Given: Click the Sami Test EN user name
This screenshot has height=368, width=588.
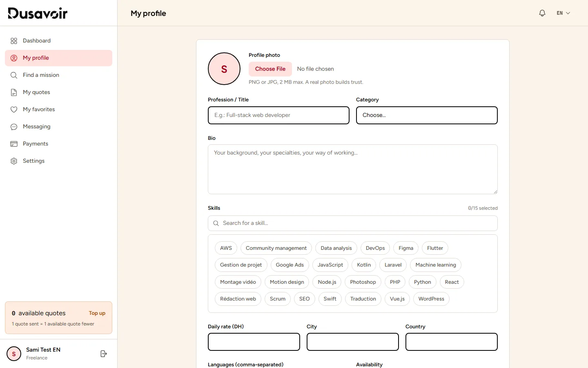Looking at the screenshot, I should [43, 350].
